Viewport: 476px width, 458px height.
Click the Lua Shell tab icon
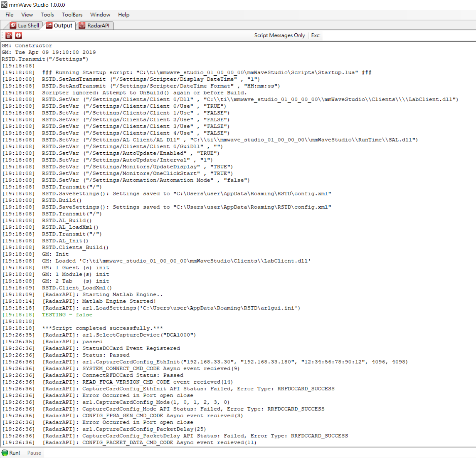[13, 25]
